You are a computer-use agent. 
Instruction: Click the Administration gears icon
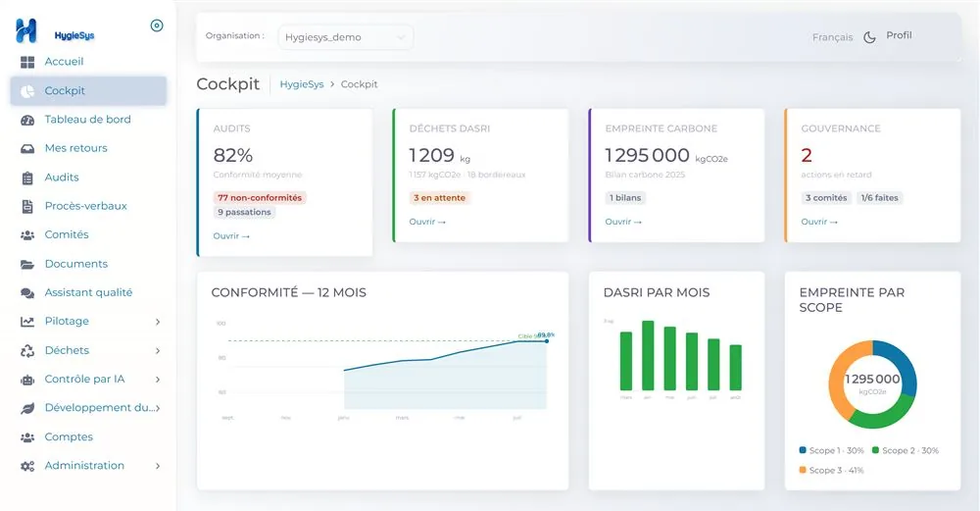click(27, 467)
